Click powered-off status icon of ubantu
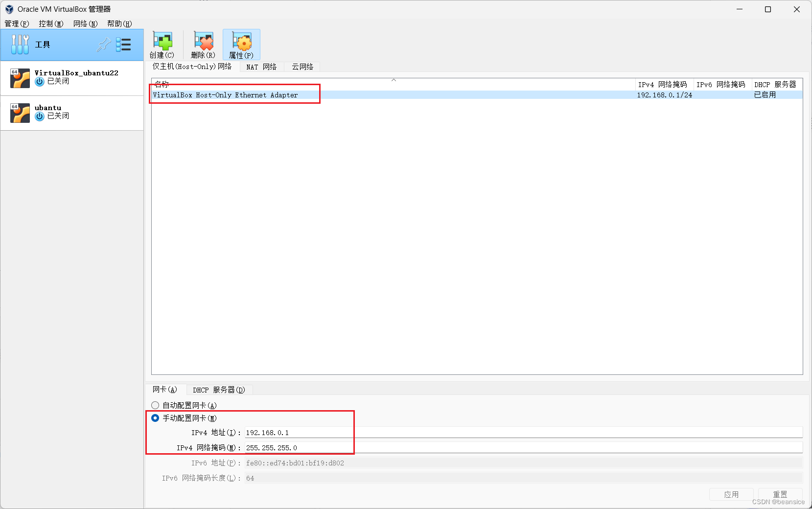 [40, 116]
